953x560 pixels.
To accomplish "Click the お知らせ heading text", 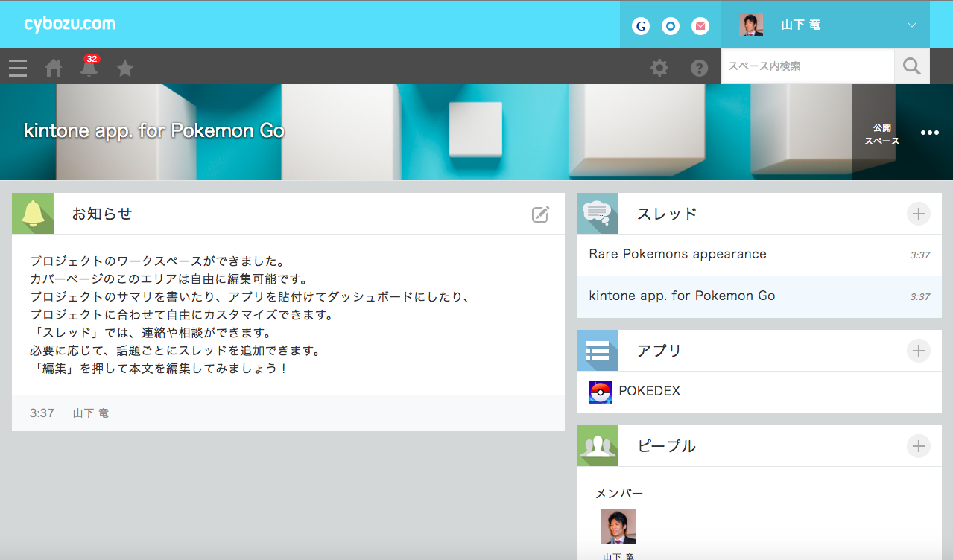I will (x=102, y=214).
